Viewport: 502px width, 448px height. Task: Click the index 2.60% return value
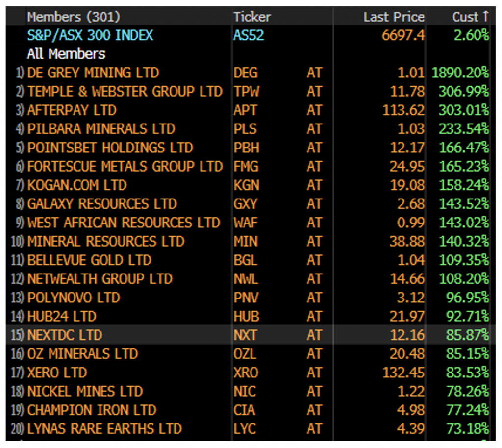click(x=471, y=35)
